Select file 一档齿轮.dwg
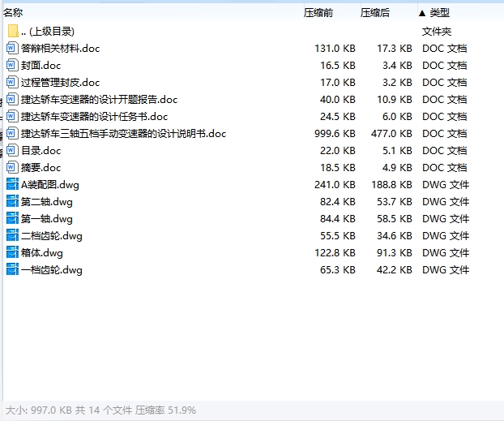The width and height of the screenshot is (504, 421). [x=252, y=270]
